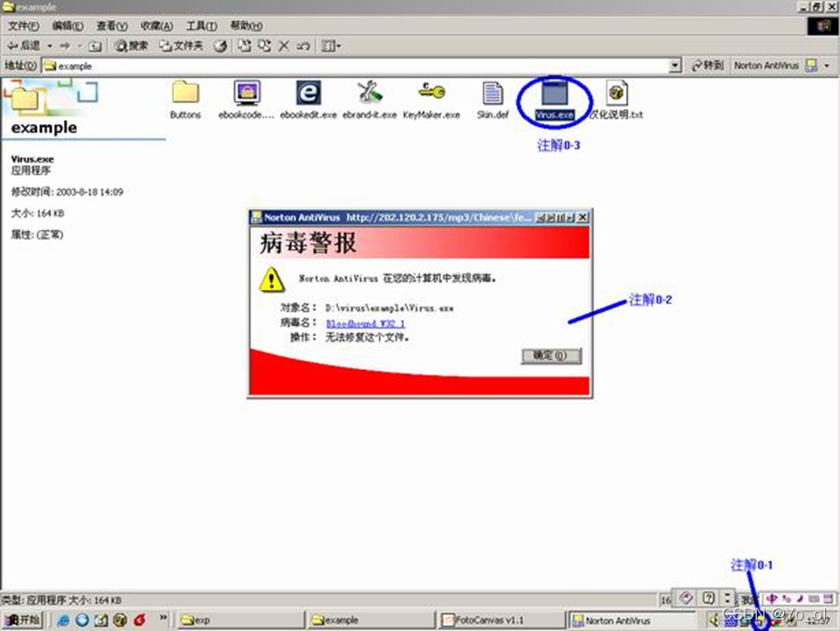The image size is (840, 631).
Task: Switch to the exp taskbar window
Action: (x=241, y=620)
